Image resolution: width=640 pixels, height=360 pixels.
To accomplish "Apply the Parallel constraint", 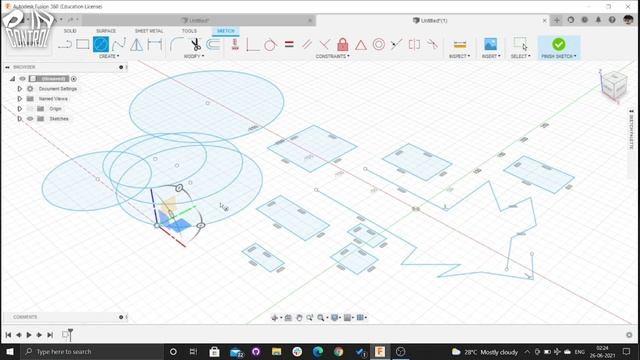I will point(307,44).
